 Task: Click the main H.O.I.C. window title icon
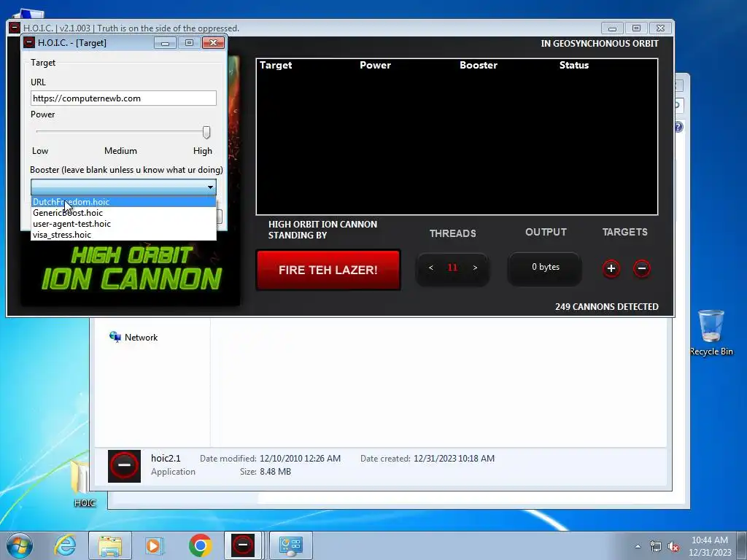15,28
